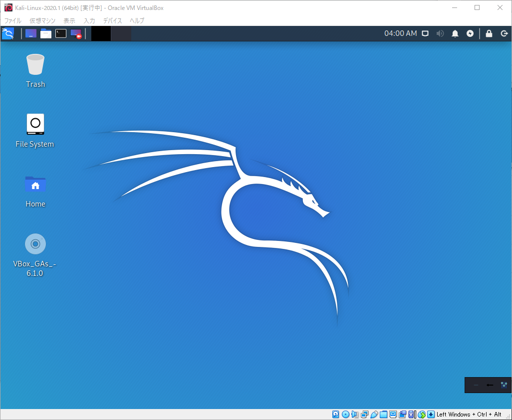Toggle audio output via the VirtualBox audio icon
Screen dimensions: 512x420
click(x=355, y=414)
